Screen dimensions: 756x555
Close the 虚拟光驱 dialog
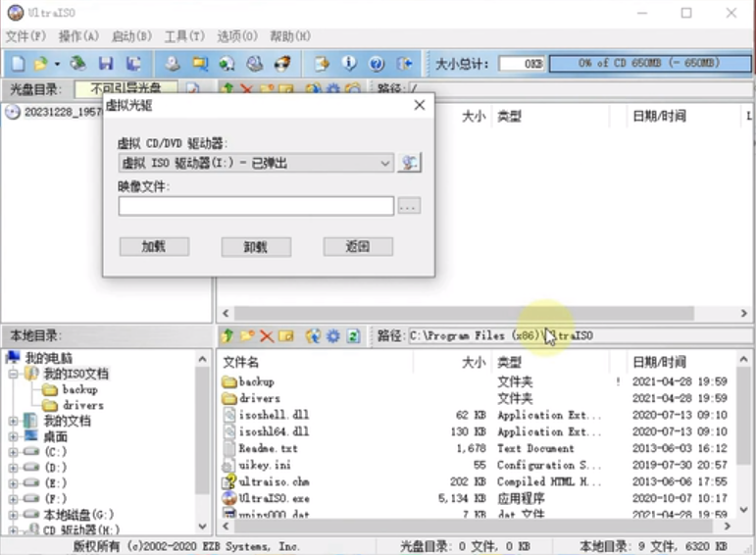[420, 105]
